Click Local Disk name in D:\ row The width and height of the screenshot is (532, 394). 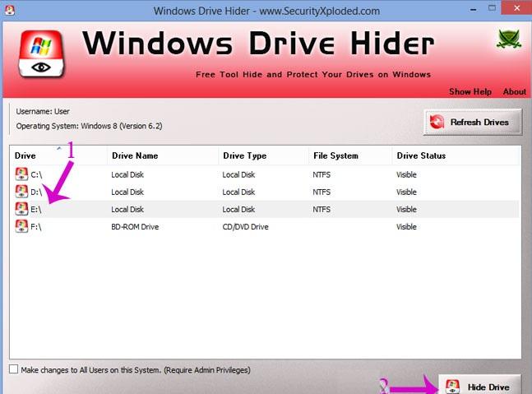click(x=127, y=192)
